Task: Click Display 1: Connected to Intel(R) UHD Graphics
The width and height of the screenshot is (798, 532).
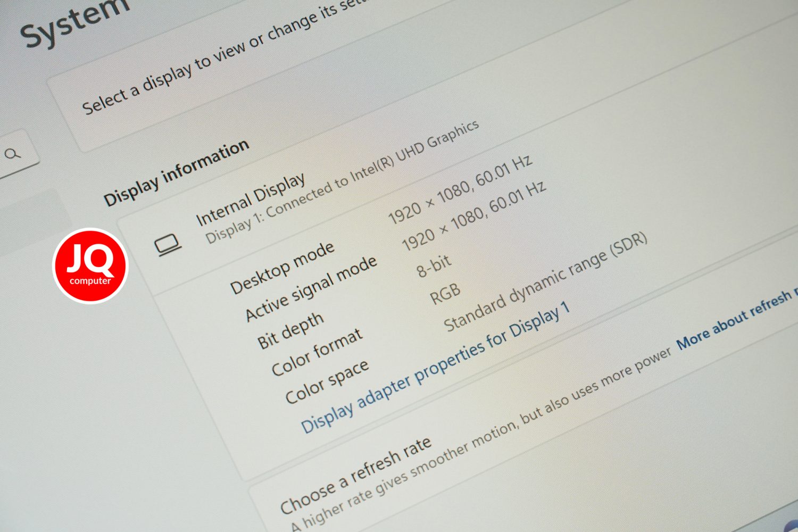Action: [342, 182]
